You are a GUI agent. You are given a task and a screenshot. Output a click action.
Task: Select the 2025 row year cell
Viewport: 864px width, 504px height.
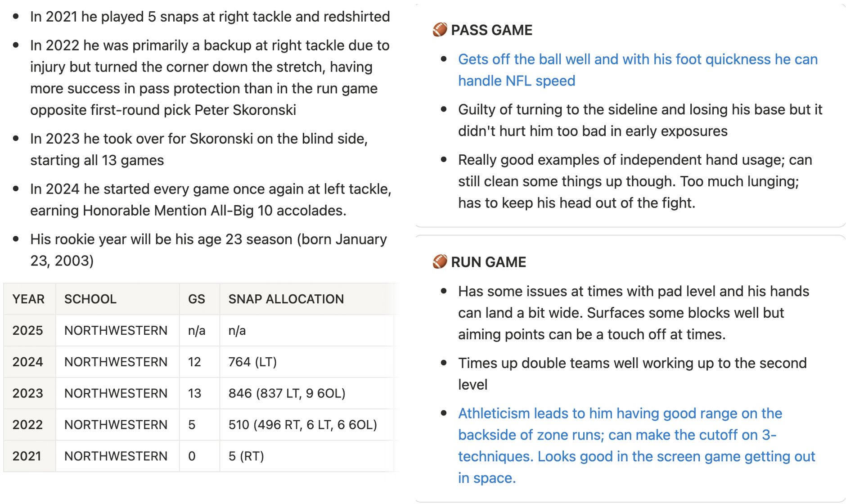tap(29, 330)
